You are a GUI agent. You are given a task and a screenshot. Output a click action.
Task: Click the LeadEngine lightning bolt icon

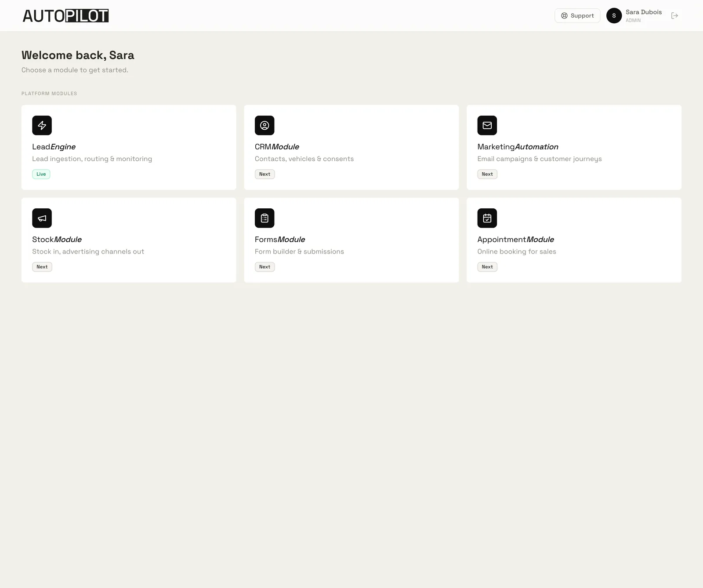click(42, 125)
